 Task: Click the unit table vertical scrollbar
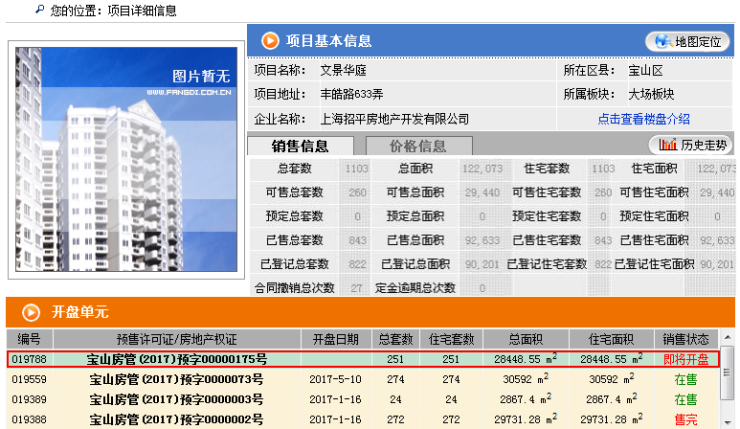727,385
